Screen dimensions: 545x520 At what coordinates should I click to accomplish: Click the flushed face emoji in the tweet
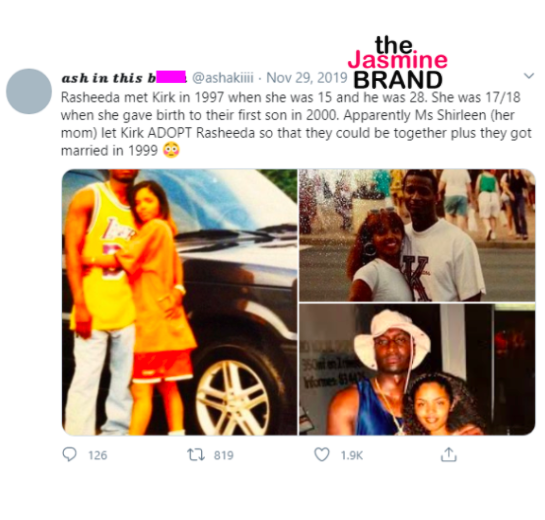coord(171,150)
